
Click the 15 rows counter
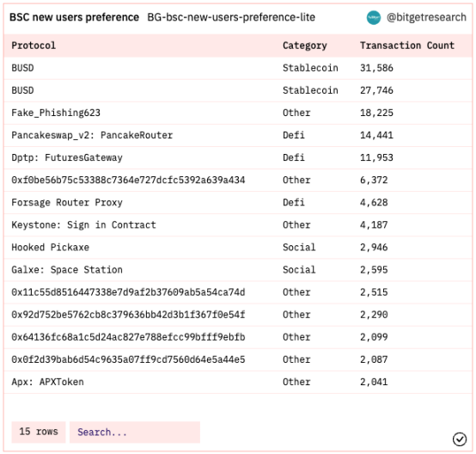pos(39,432)
